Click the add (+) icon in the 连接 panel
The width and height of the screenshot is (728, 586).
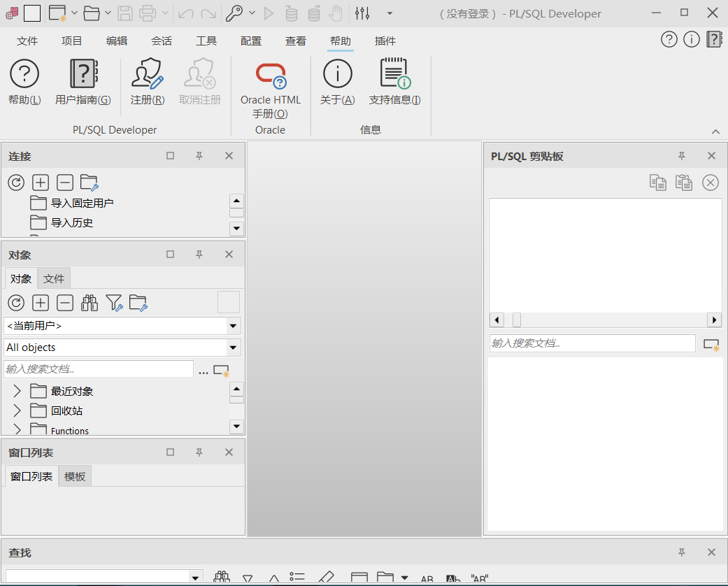coord(41,183)
